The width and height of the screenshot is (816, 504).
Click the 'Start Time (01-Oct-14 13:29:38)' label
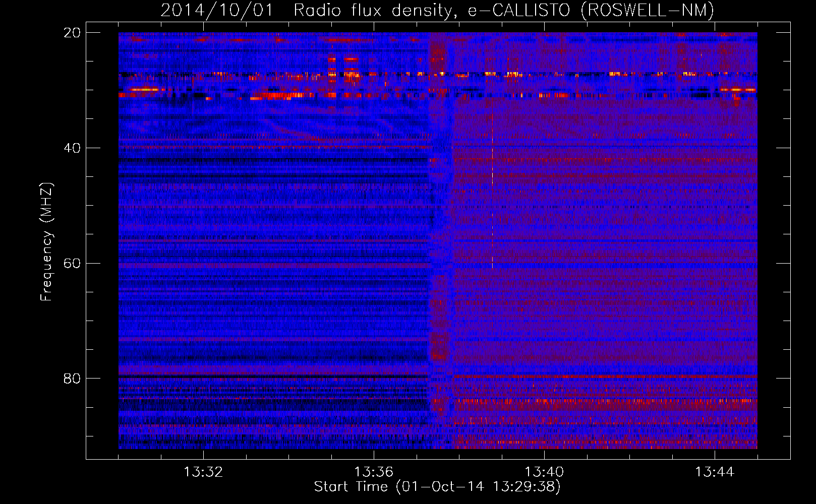(437, 487)
